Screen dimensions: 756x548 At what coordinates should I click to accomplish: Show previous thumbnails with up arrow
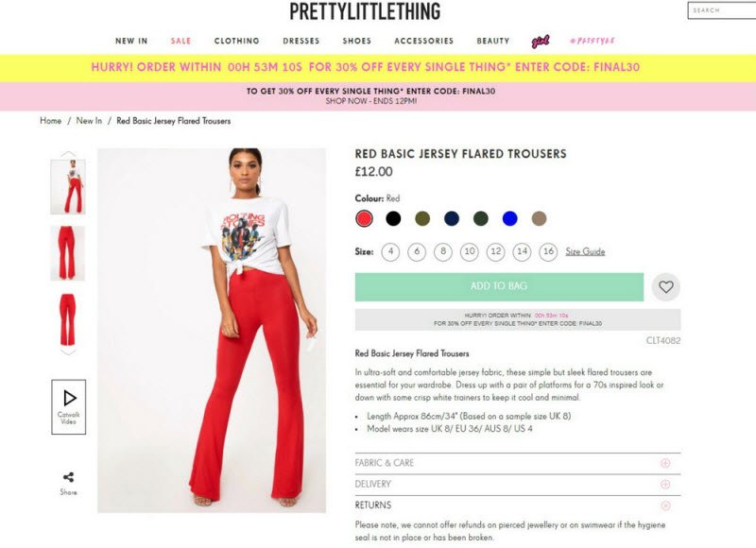68,154
